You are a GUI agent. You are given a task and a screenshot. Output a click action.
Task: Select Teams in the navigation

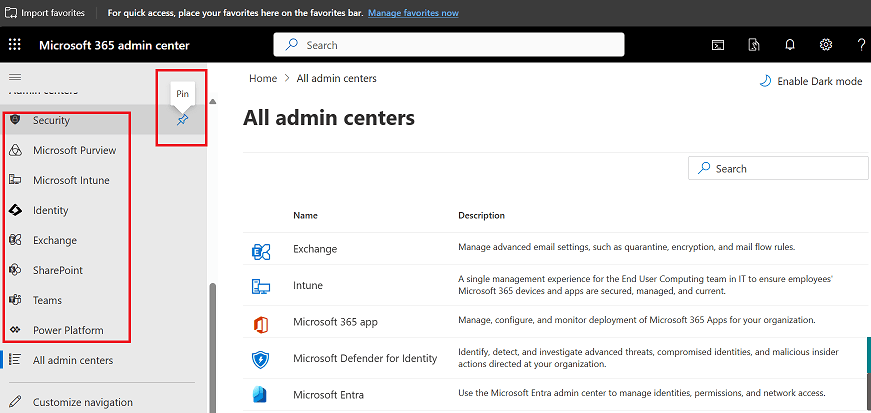(47, 300)
